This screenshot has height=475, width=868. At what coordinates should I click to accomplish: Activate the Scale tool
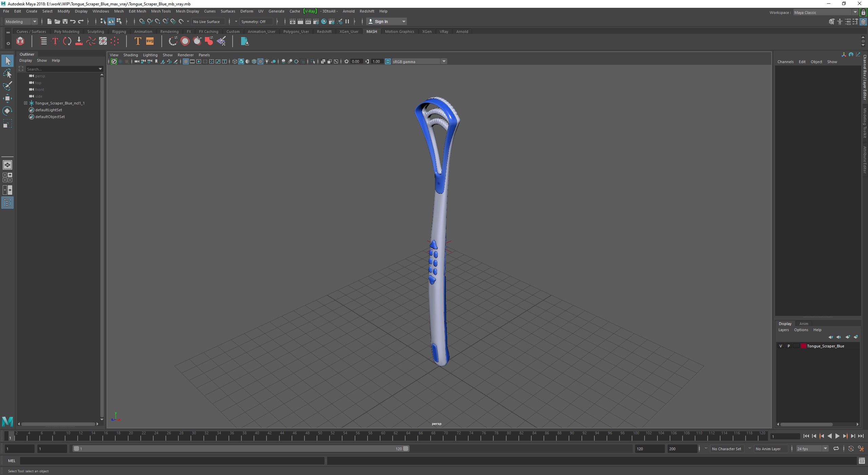click(7, 123)
